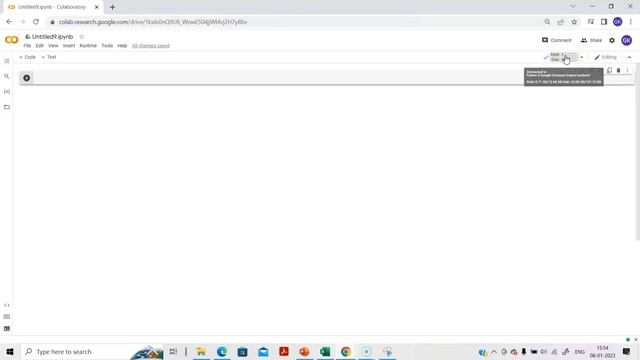Open tab search chevron in Chrome
Viewport: 640px width, 360px height.
[x=573, y=7]
